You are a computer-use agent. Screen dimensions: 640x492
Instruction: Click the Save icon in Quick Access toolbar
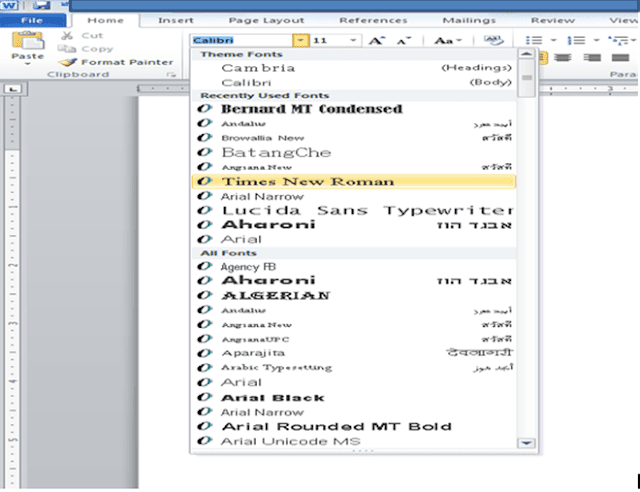(41, 5)
